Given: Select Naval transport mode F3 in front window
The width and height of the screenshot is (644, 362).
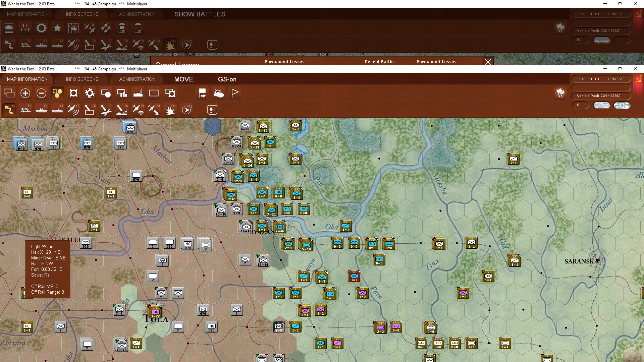Looking at the screenshot, I should pyautogui.click(x=41, y=110).
